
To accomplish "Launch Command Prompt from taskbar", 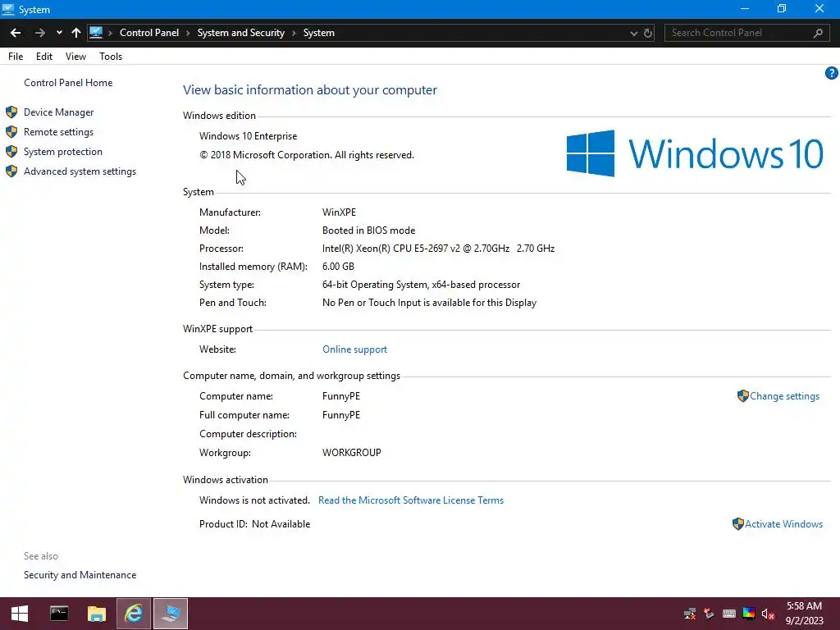I will tap(59, 614).
